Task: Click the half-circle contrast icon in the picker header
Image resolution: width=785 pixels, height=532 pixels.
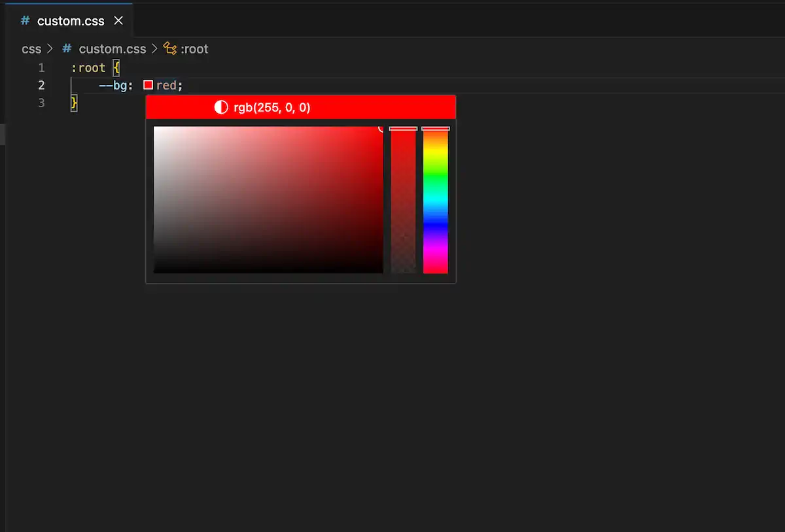Action: (x=220, y=107)
